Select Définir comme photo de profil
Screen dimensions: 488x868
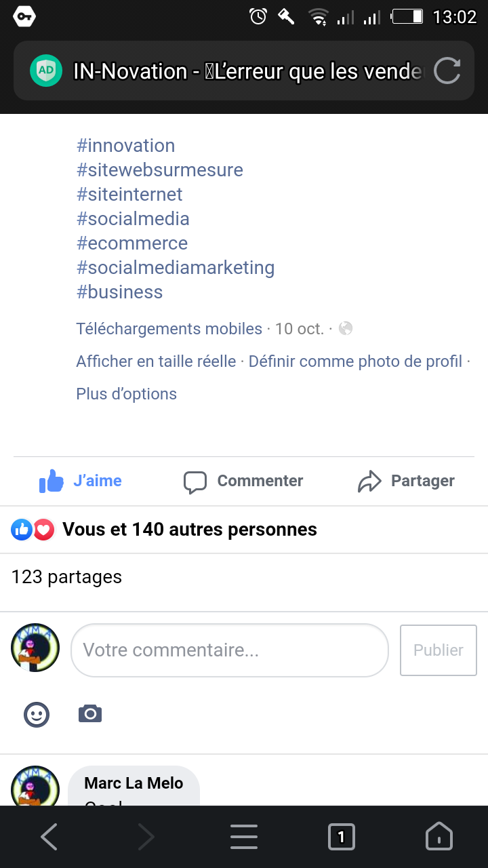click(355, 361)
